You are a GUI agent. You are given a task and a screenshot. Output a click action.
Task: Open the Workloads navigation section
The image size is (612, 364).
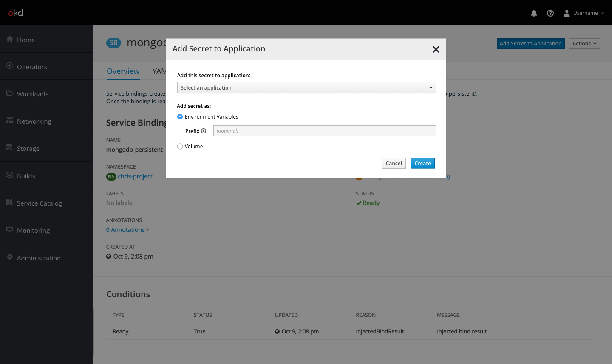47,94
